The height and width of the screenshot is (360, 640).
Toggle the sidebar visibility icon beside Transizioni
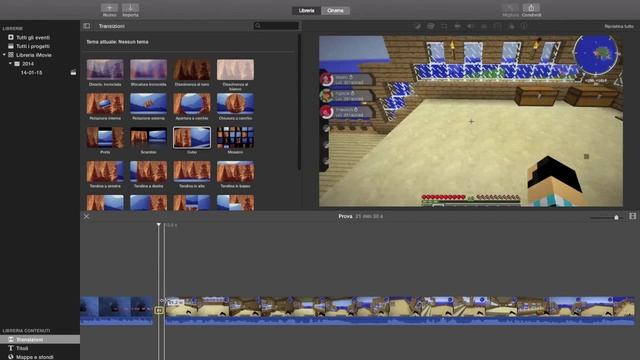point(87,26)
